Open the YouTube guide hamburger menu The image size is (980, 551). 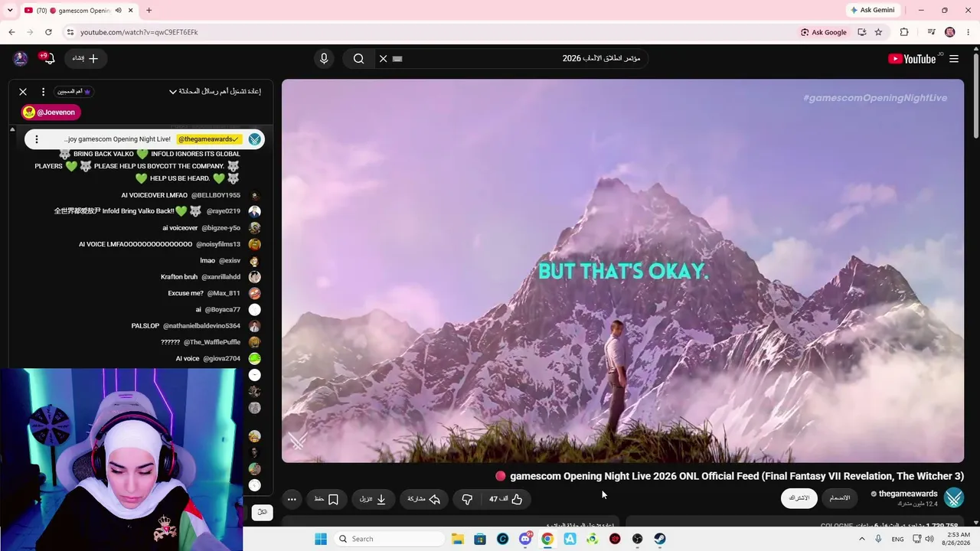(954, 59)
